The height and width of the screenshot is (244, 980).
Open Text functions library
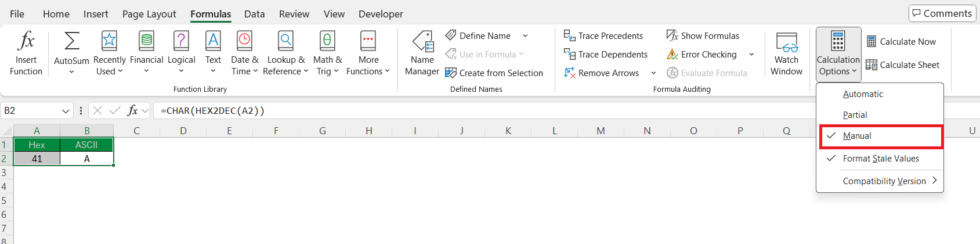coord(213,53)
